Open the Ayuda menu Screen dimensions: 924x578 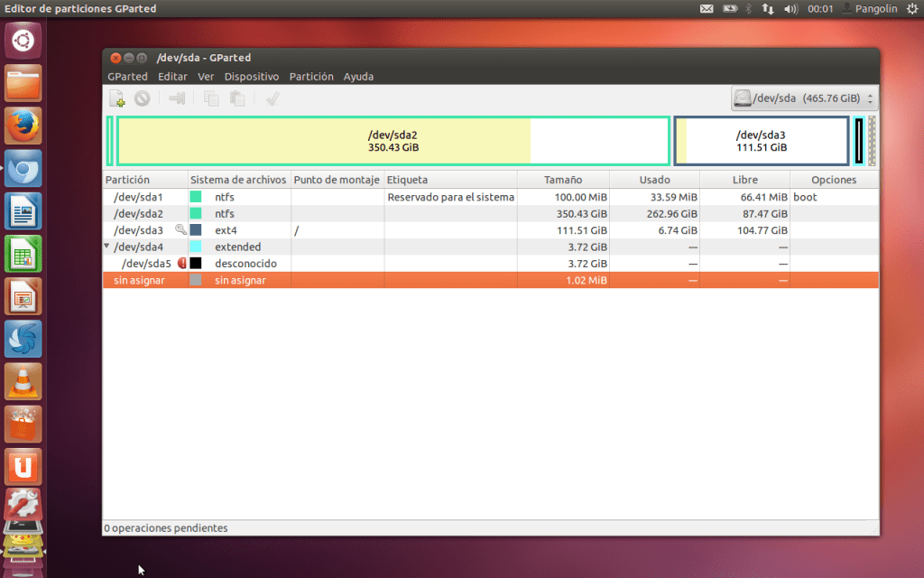358,77
